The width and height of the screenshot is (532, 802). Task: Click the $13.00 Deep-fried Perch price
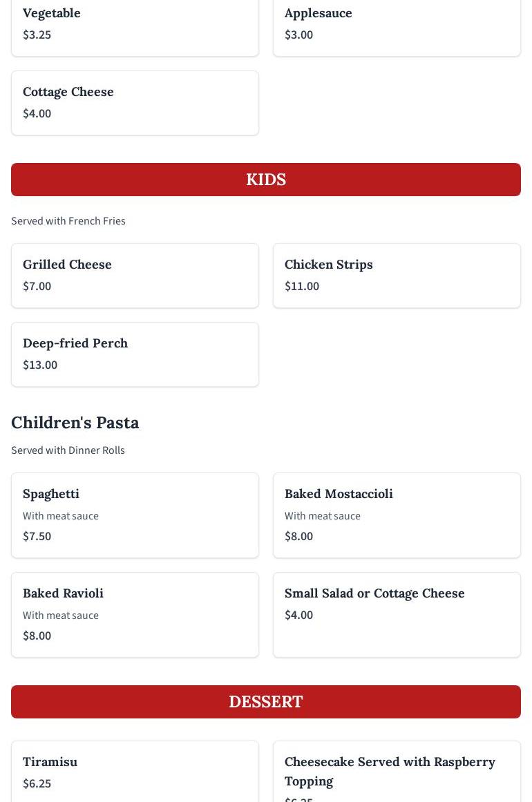pyautogui.click(x=40, y=365)
